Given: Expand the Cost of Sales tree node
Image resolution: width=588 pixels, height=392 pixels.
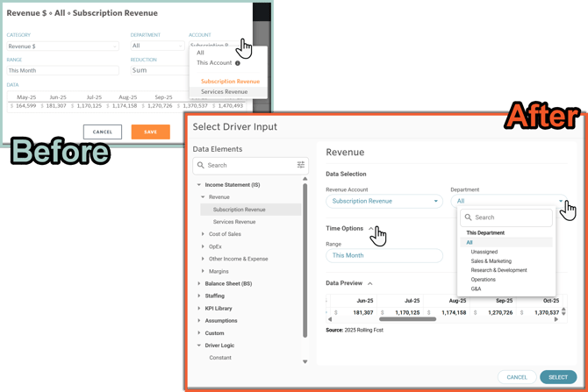Looking at the screenshot, I should tap(204, 234).
